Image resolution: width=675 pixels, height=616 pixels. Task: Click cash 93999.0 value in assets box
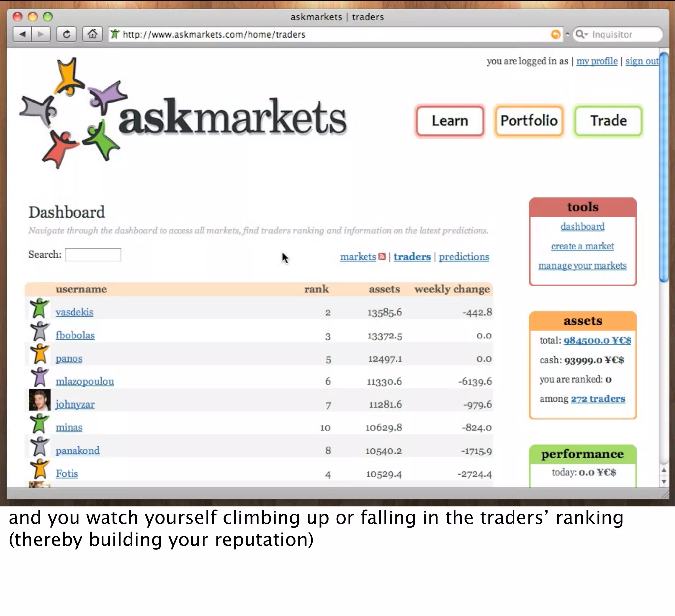click(x=594, y=360)
